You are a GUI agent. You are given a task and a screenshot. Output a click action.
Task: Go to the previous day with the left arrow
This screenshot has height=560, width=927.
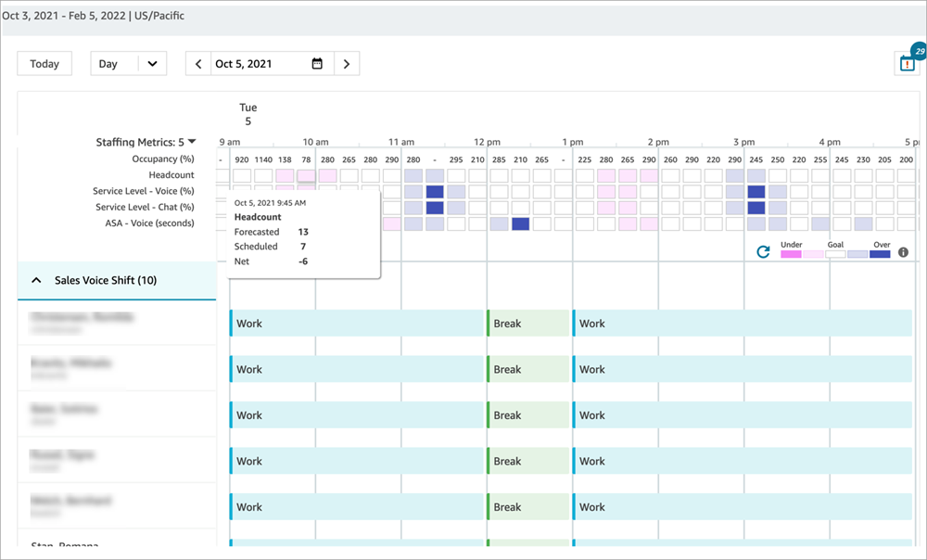pos(197,63)
